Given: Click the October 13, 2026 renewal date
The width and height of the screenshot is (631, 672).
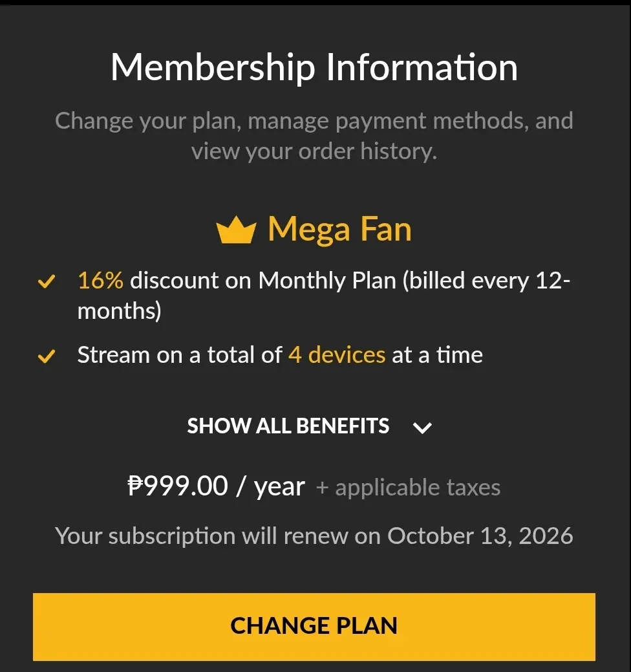Looking at the screenshot, I should click(x=480, y=536).
